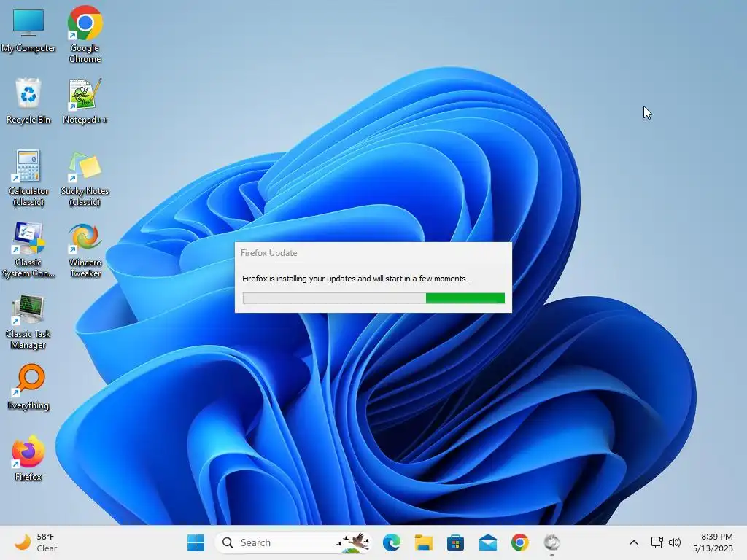Select the Calculator (classic) shortcut

click(28, 178)
